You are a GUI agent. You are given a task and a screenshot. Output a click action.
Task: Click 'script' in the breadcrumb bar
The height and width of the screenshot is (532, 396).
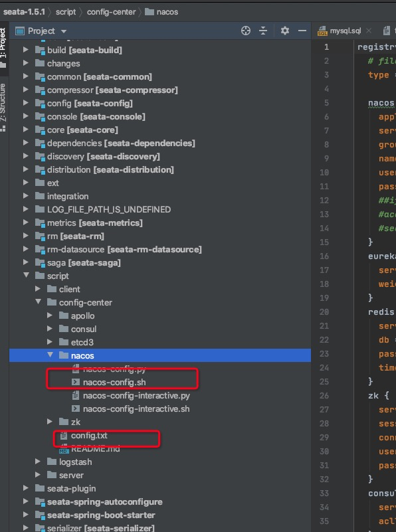64,11
